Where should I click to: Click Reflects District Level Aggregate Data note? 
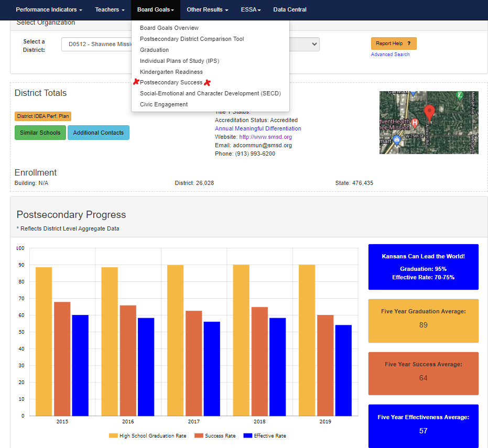(x=68, y=228)
